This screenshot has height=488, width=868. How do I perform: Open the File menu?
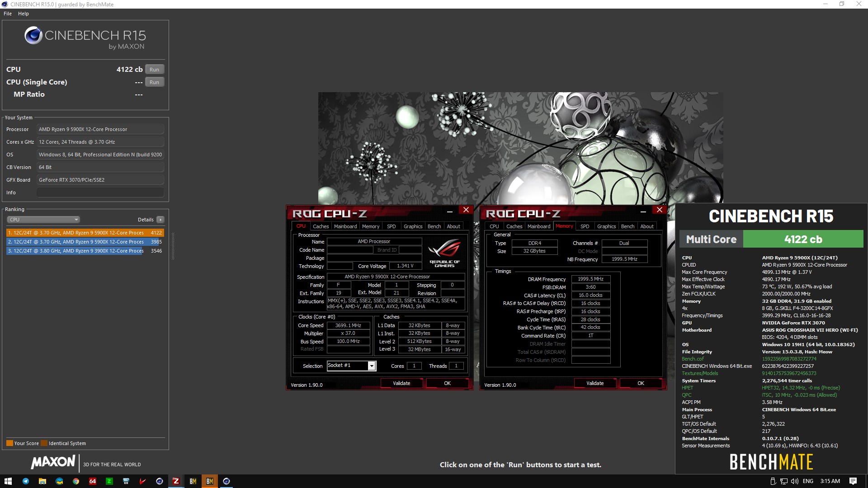point(8,14)
